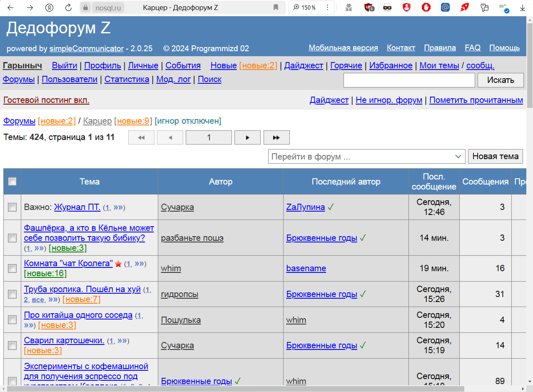Jump to last page double-arrow button
Viewport: 533px width, 392px height.
(276, 137)
